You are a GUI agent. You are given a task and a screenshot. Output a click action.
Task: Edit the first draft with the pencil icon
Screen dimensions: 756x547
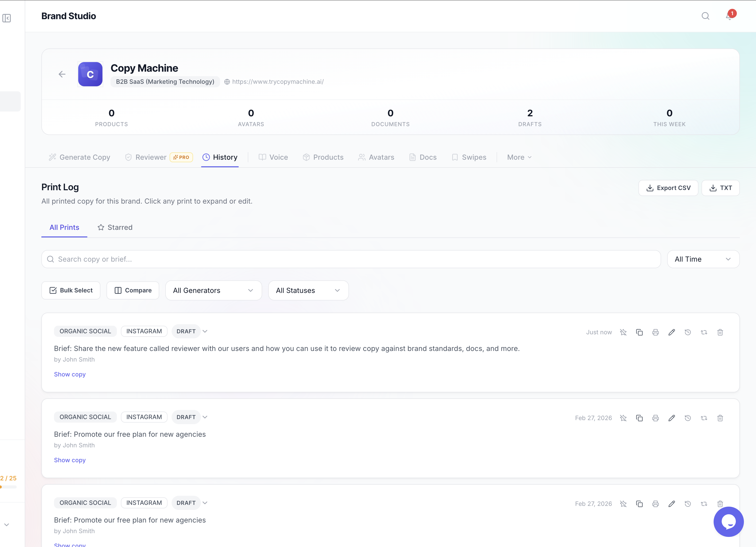click(x=672, y=332)
